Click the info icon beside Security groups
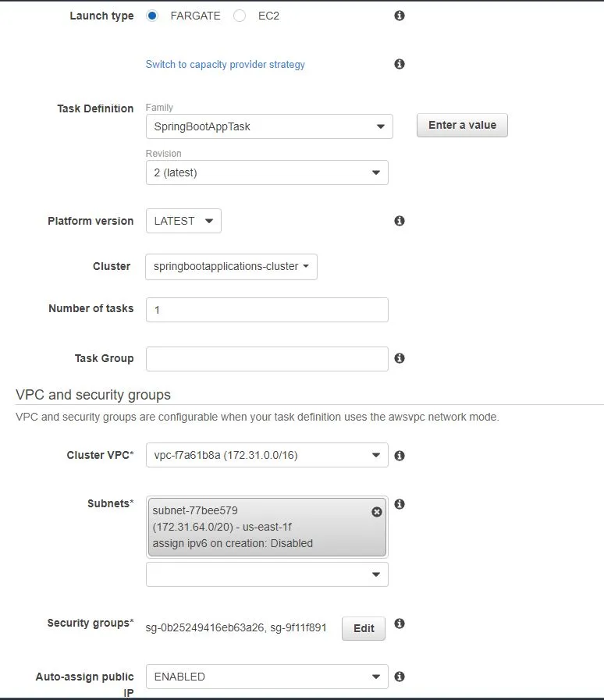 tap(399, 623)
